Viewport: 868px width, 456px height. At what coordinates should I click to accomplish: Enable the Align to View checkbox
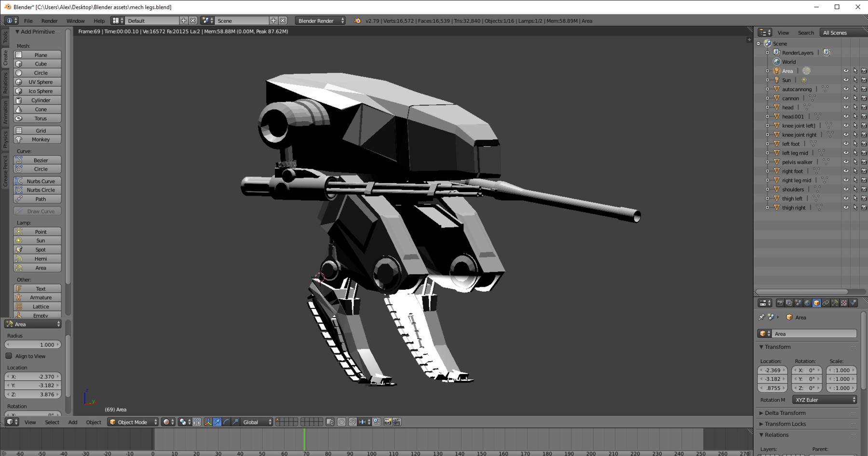coord(9,356)
